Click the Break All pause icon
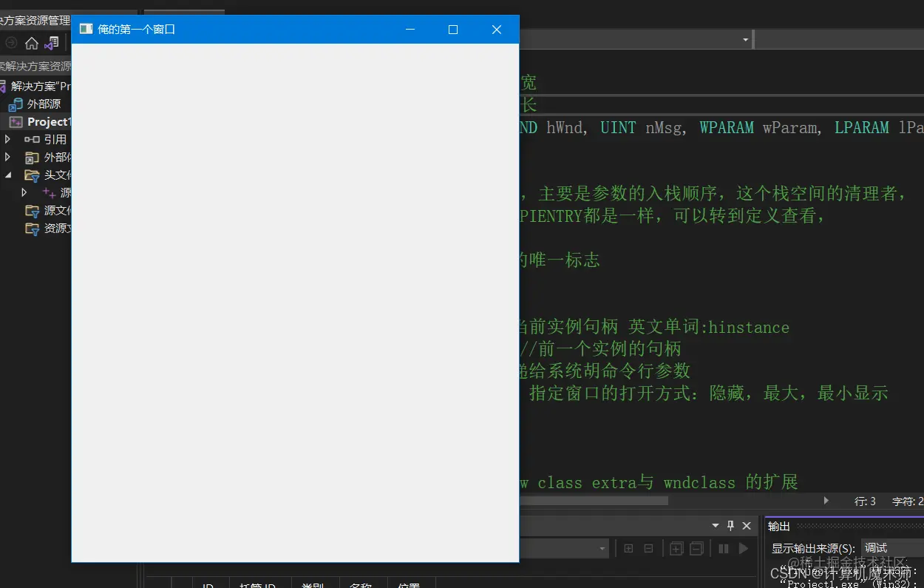 [x=722, y=548]
